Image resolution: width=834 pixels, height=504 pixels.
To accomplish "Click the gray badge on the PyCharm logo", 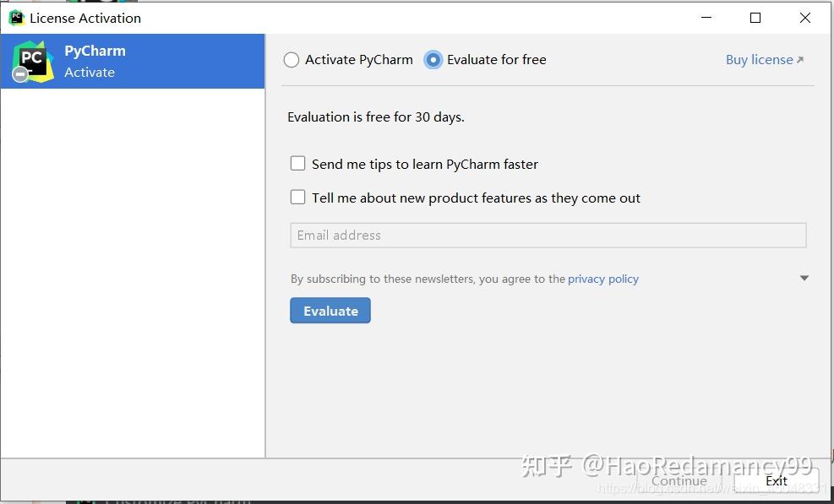I will click(x=19, y=74).
